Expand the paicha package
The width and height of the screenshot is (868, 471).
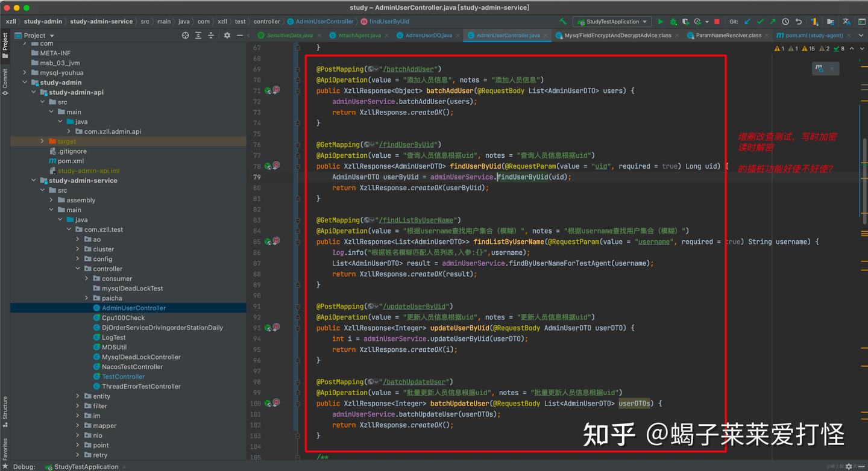(87, 298)
